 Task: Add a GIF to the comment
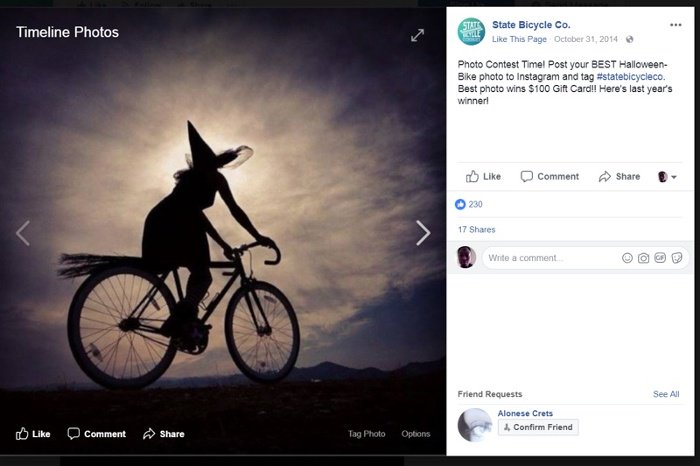(660, 258)
